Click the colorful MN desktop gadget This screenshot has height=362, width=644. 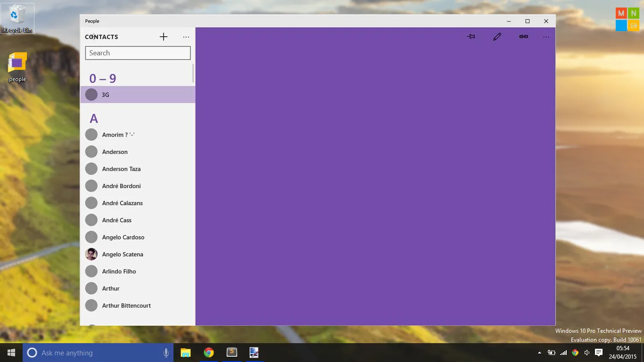click(x=627, y=19)
